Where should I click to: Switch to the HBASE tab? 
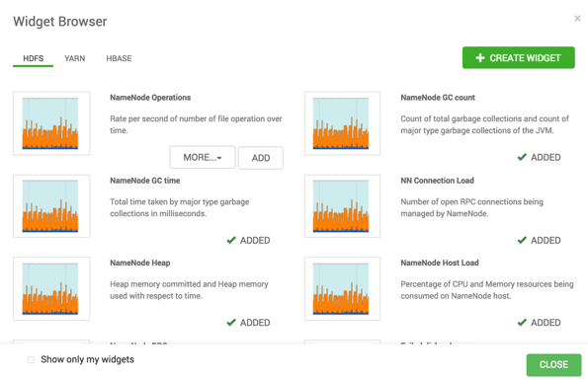[119, 58]
